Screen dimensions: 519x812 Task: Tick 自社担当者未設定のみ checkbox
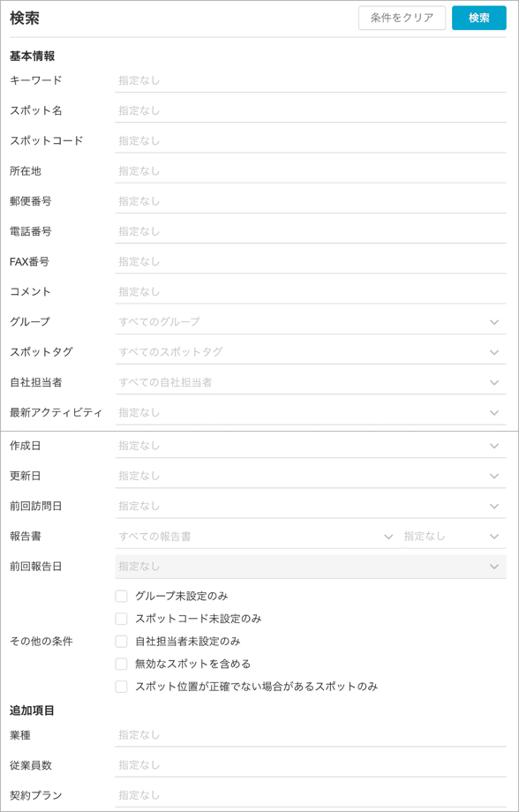click(x=121, y=642)
